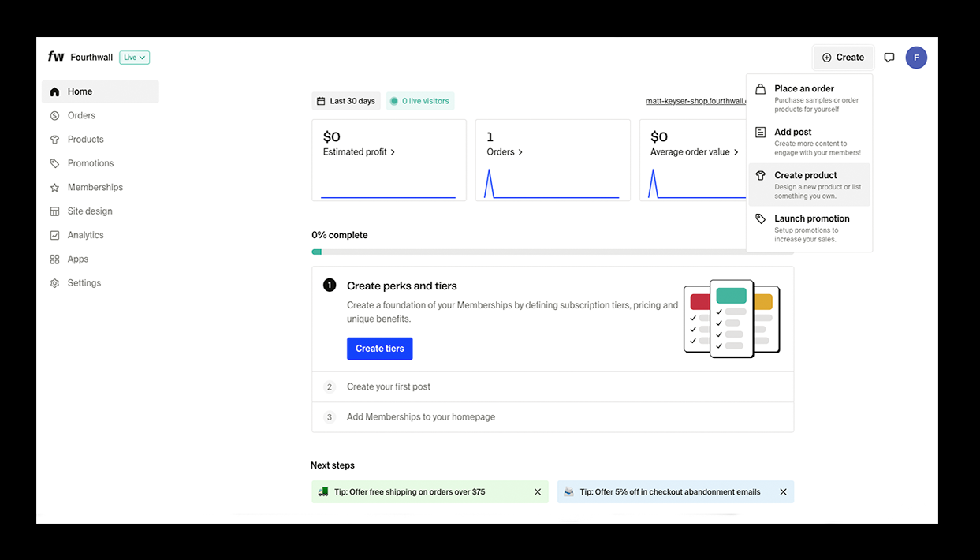Expand the Live status dropdown

(x=134, y=58)
